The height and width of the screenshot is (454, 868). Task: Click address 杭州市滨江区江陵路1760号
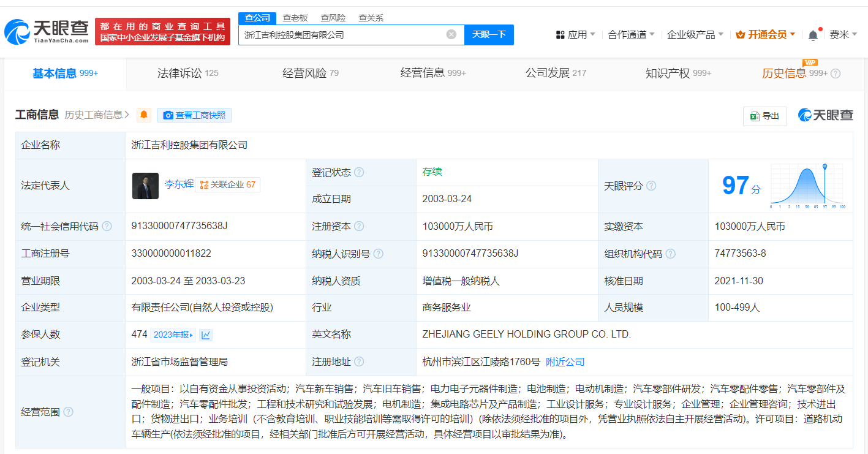[x=481, y=362]
